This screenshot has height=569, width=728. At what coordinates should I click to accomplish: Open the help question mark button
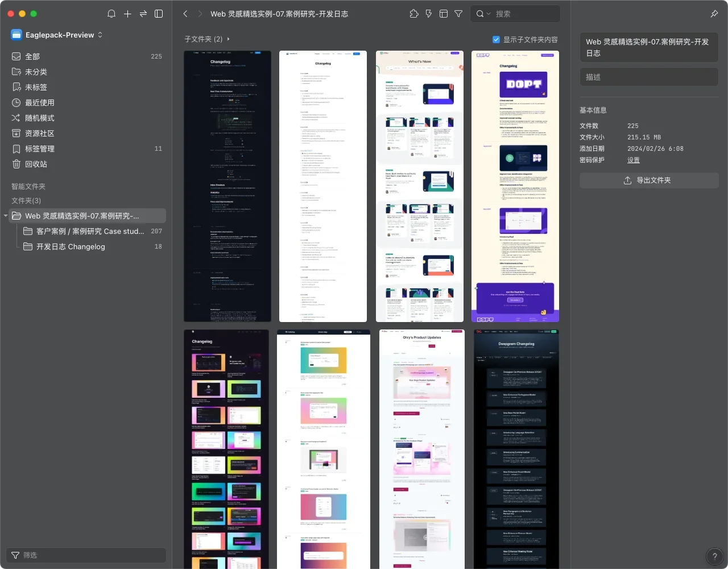714,556
